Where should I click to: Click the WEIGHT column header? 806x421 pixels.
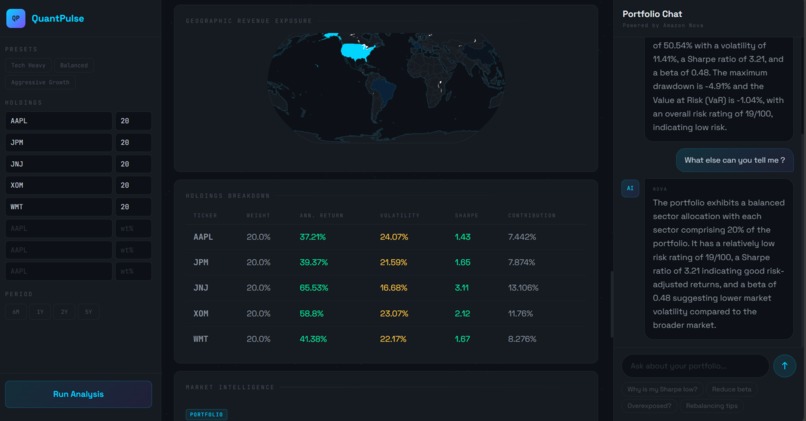tap(258, 215)
